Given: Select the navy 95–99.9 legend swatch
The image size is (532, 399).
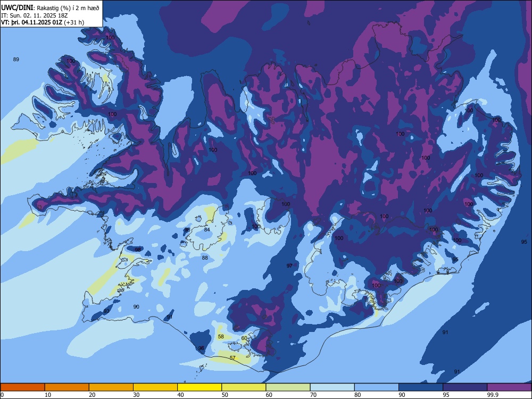Looking at the screenshot, I should 465,387.
